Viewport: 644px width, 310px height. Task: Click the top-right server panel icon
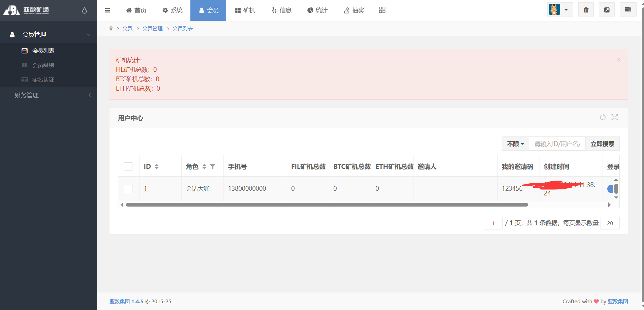[x=628, y=10]
